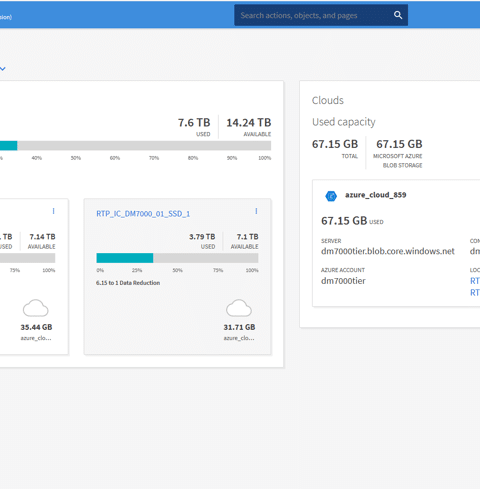Click the 31.71 GB cloud tier value
The image size is (480, 489).
click(239, 327)
